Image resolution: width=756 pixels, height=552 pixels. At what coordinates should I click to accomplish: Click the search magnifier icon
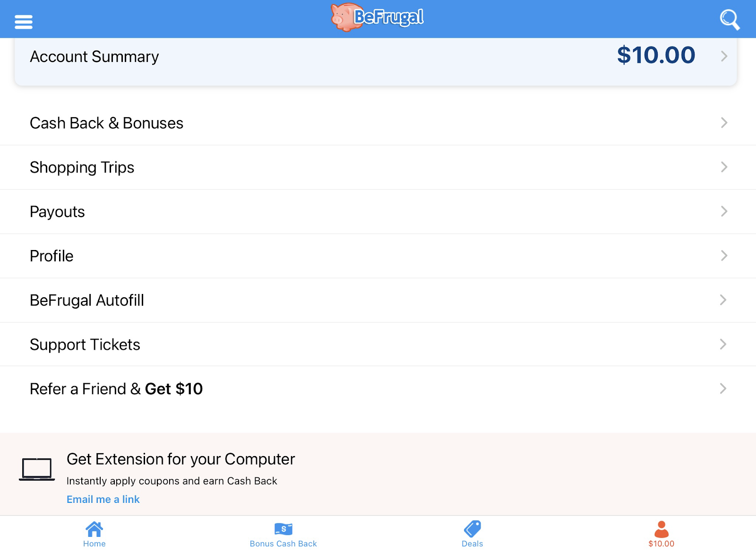coord(729,19)
